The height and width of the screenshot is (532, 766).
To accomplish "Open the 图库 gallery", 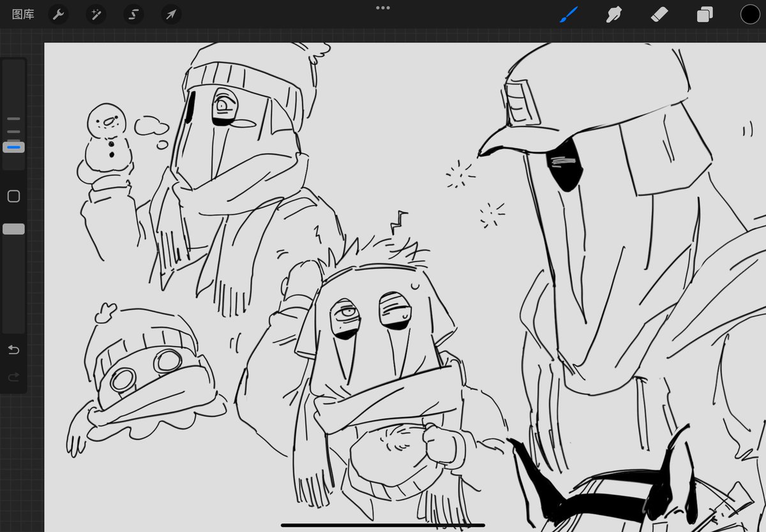I will coord(24,14).
